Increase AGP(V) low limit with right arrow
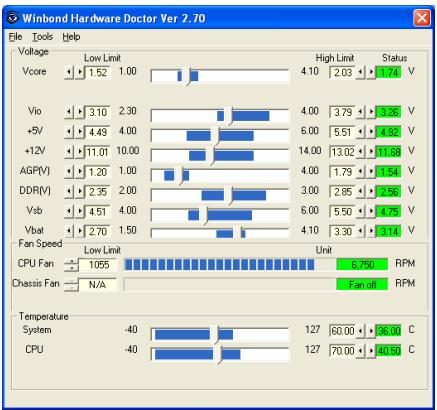 (80, 172)
